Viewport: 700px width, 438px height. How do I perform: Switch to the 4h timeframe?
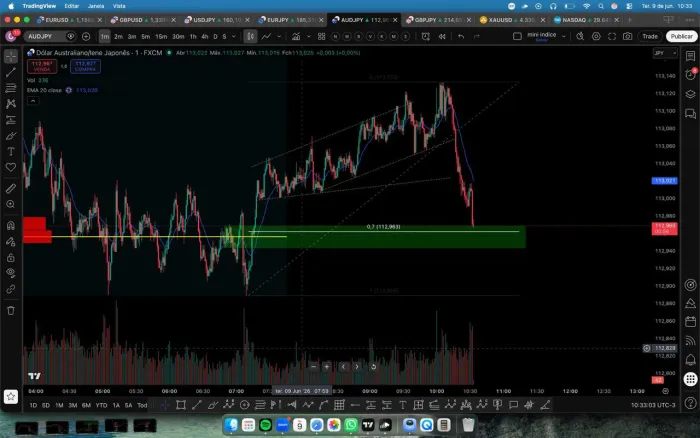tap(204, 36)
